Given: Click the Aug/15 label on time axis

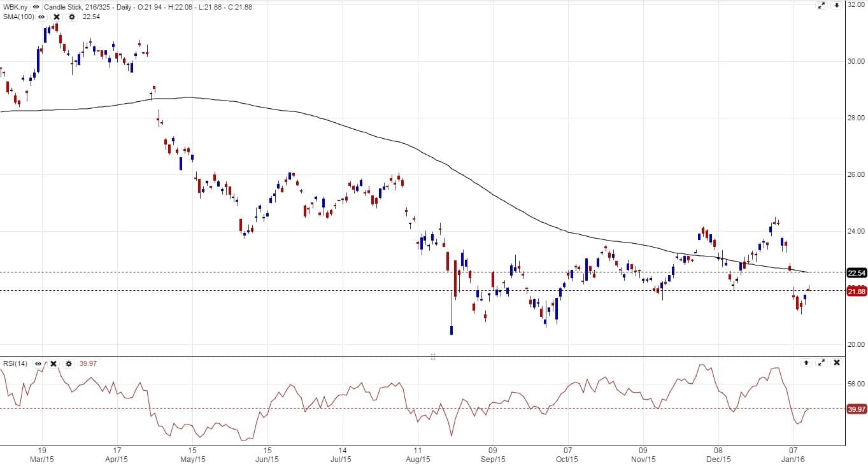Looking at the screenshot, I should tap(418, 459).
